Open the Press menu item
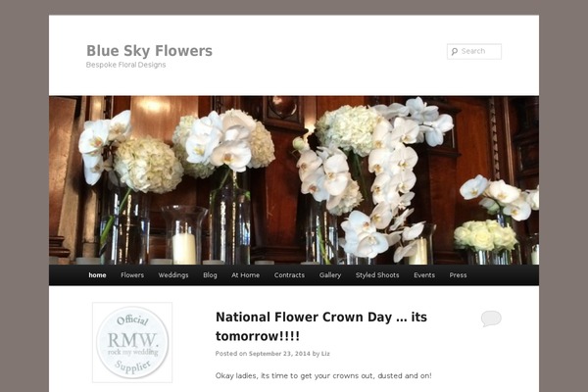This screenshot has width=588, height=392. [x=458, y=275]
